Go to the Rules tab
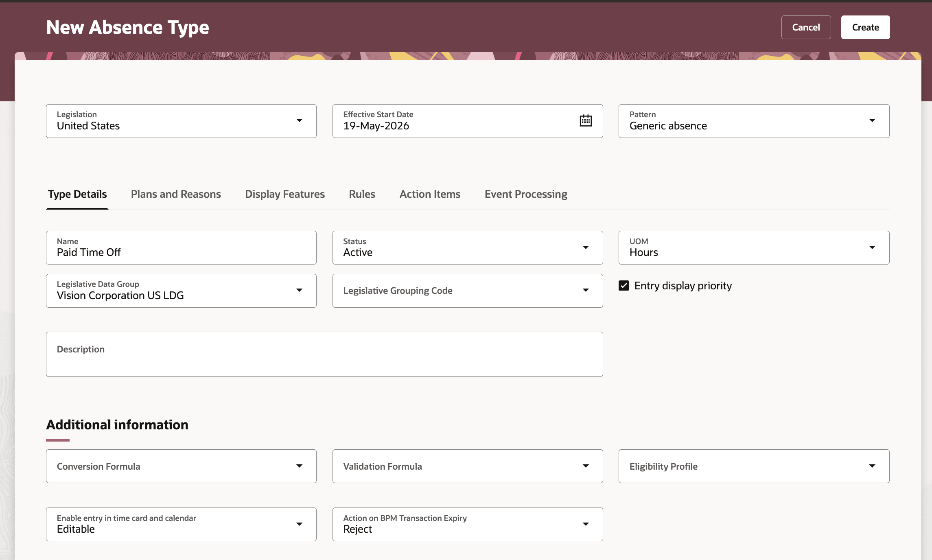The image size is (932, 560). pos(362,194)
